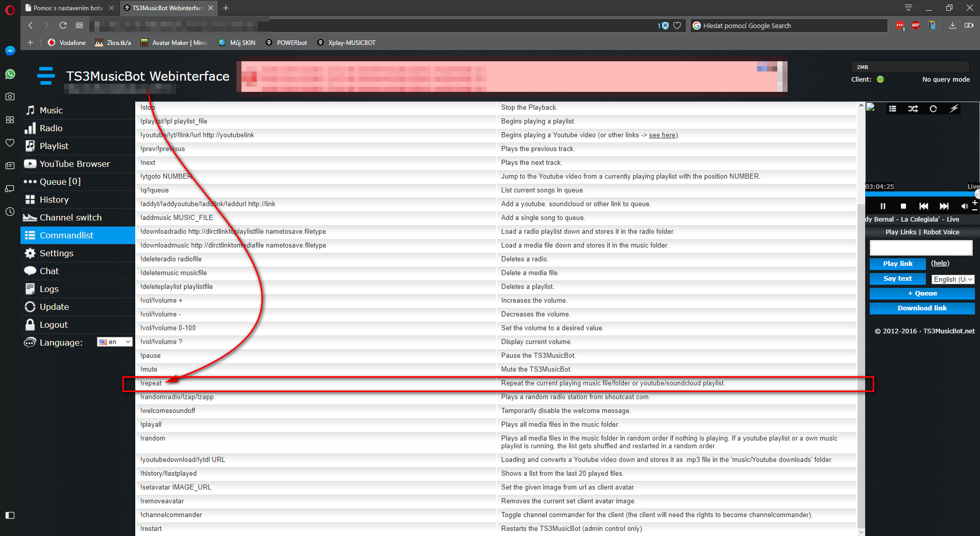980x536 pixels.
Task: Go back in browser history
Action: 31,26
